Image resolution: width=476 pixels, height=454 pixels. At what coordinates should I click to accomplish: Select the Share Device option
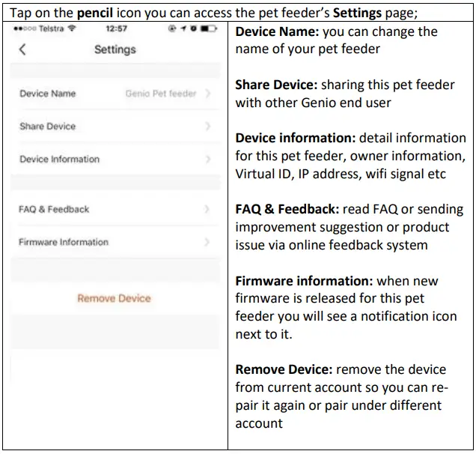[48, 127]
